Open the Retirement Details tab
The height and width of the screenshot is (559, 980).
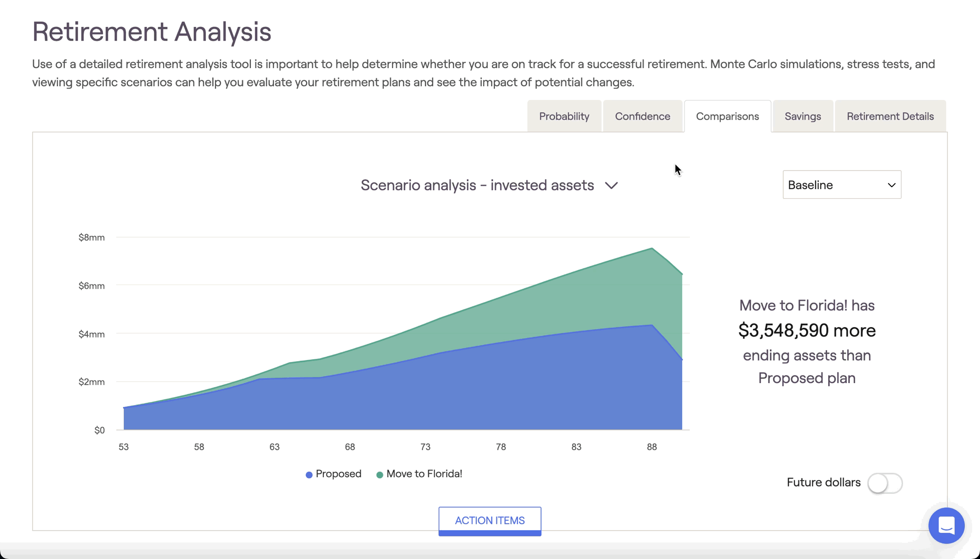(890, 117)
